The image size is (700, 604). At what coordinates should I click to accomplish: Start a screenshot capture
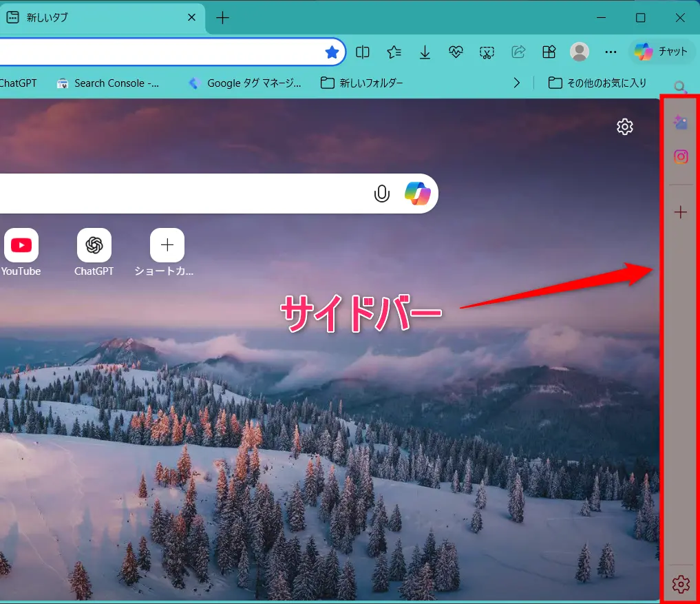pos(487,52)
